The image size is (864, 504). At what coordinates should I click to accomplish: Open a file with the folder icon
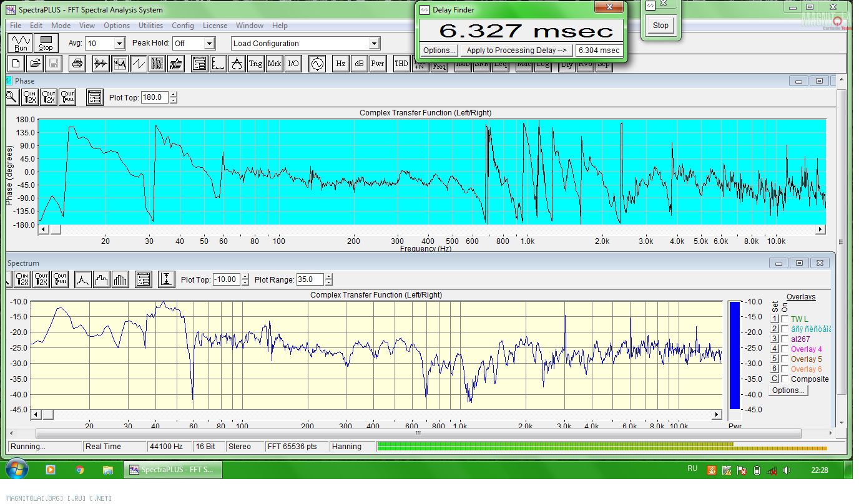35,63
